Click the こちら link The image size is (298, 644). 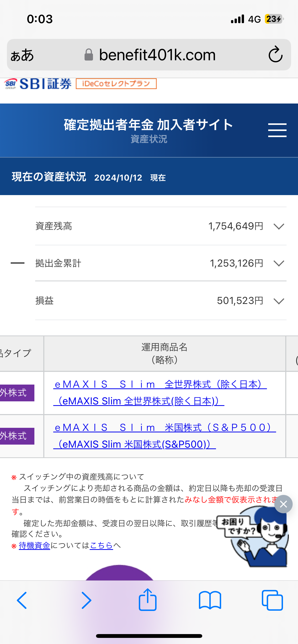coord(101,545)
